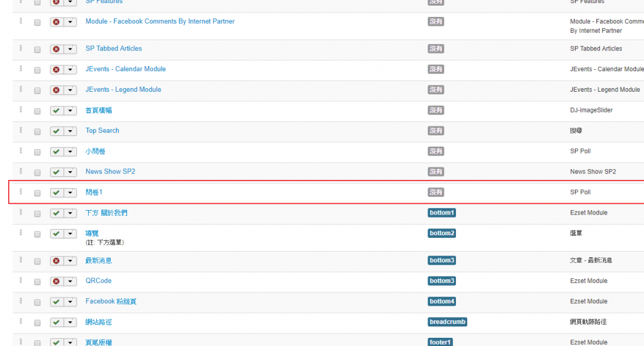Click the red unpublished icon for SP Tabbed Articles
The width and height of the screenshot is (644, 346).
[x=57, y=49]
